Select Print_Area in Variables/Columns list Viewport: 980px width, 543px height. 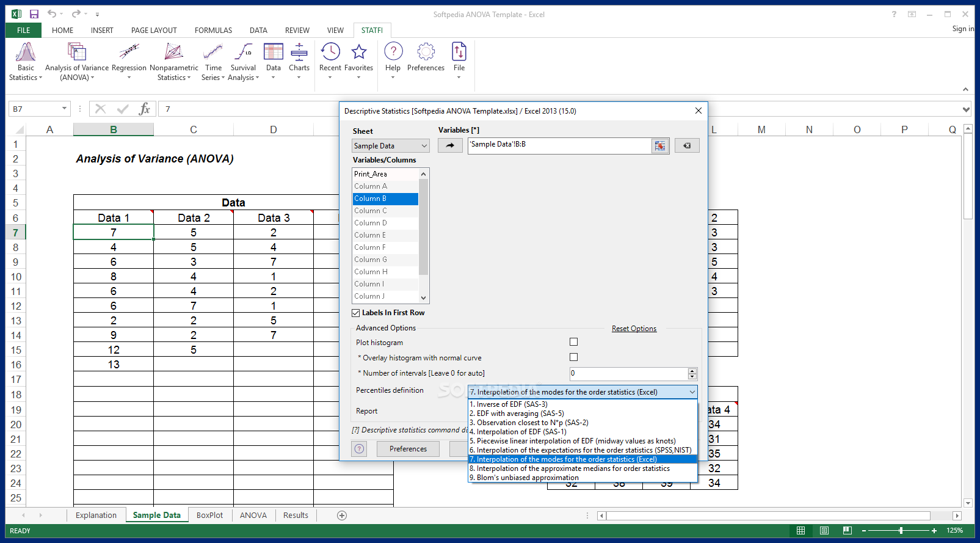click(385, 174)
